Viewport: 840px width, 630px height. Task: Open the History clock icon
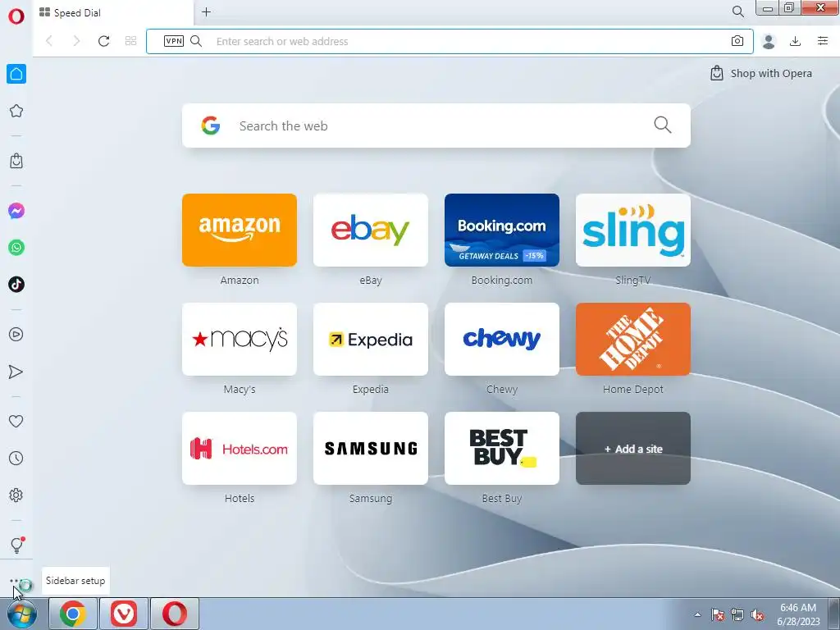[16, 458]
